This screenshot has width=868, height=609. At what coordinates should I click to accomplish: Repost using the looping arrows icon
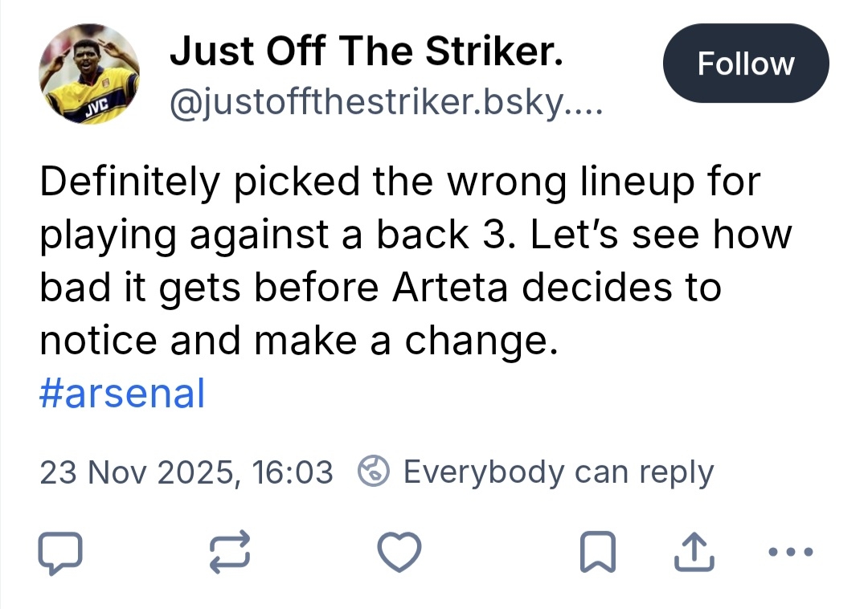point(231,554)
